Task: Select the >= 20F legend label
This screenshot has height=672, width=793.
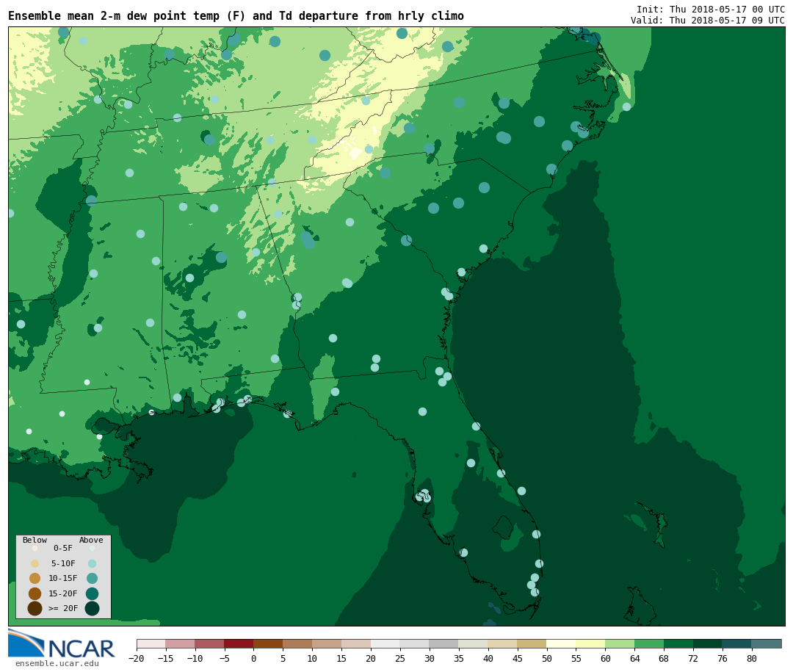Action: click(x=63, y=608)
